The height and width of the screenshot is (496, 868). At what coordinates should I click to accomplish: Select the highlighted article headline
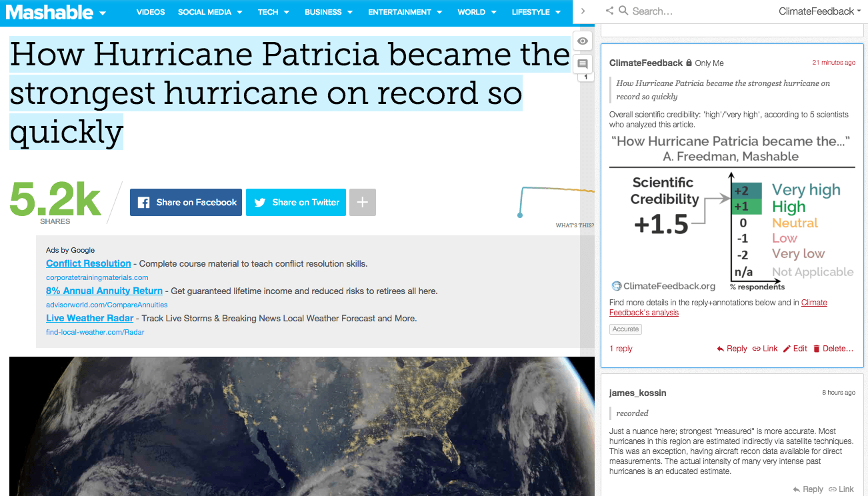(289, 93)
